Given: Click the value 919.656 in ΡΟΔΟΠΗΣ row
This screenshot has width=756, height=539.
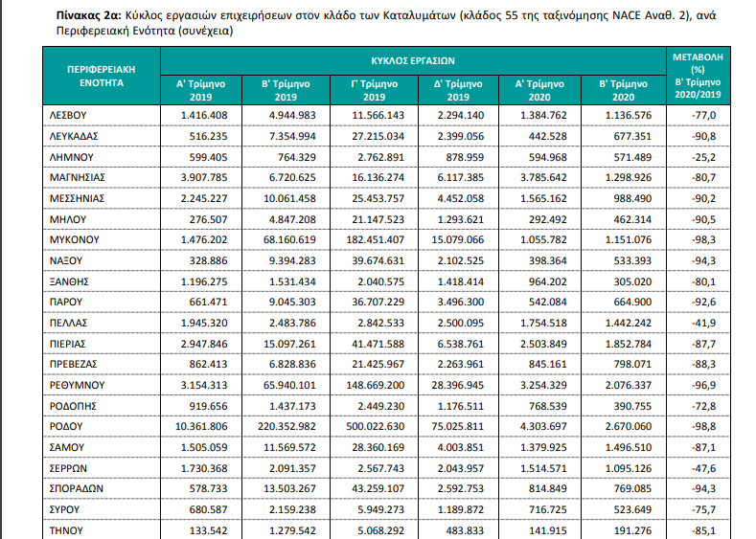Looking at the screenshot, I should 208,406.
